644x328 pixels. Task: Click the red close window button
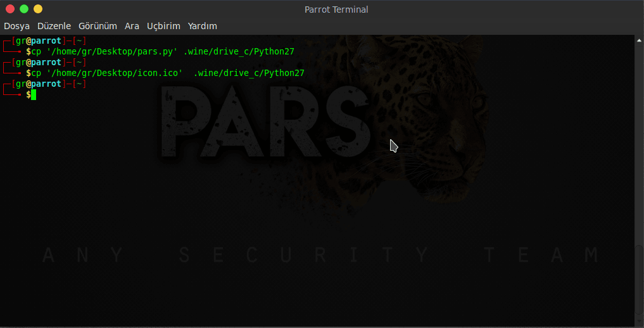pyautogui.click(x=10, y=9)
